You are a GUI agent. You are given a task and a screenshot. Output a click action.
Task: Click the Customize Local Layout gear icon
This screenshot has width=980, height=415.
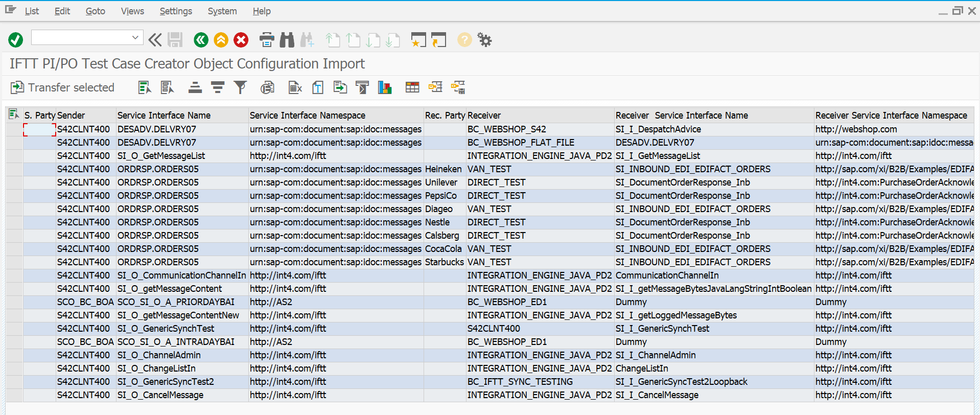click(484, 40)
